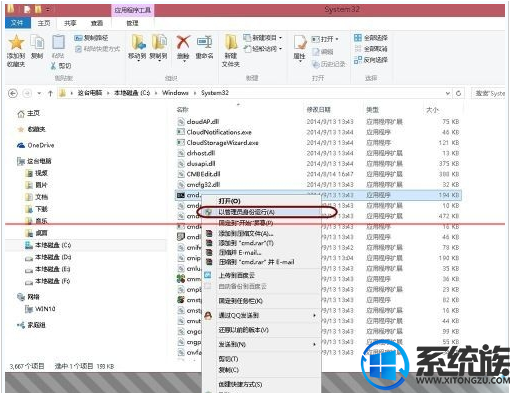This screenshot has height=393, width=510.
Task: Choose 上传到百度云 in context menu
Action: (x=262, y=275)
